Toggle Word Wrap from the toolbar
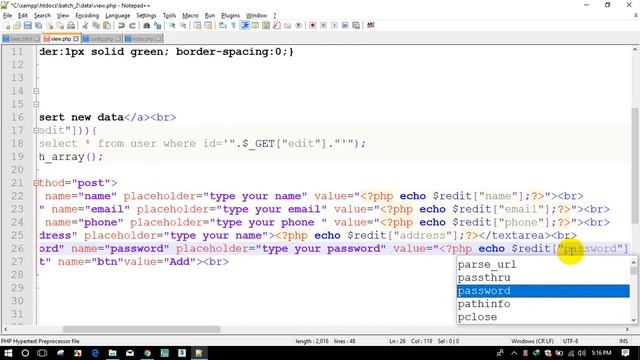 [222, 26]
